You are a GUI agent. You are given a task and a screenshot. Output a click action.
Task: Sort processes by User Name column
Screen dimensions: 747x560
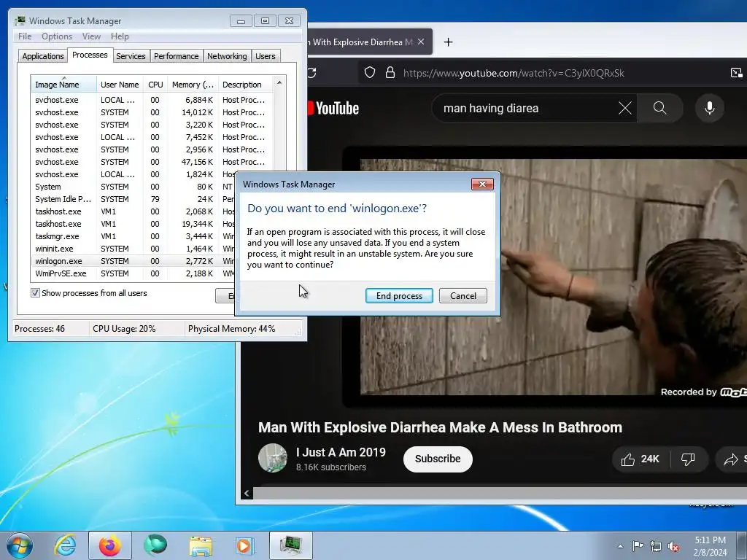click(x=120, y=85)
